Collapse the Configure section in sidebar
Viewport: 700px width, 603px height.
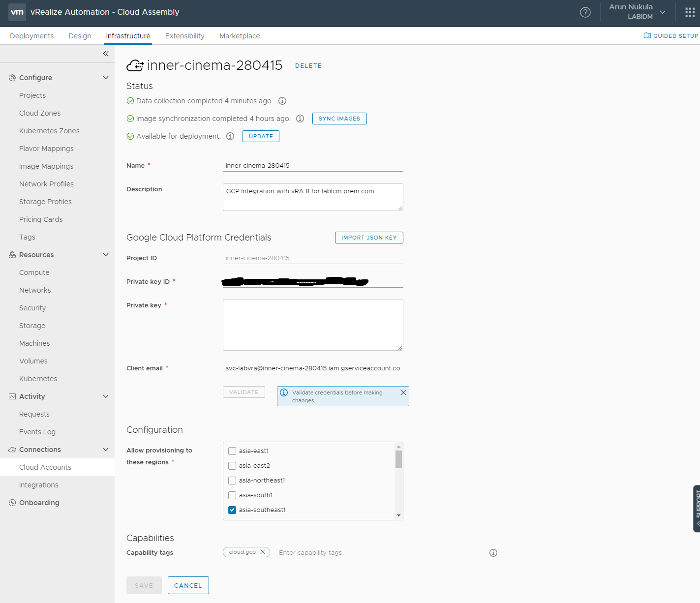point(106,78)
